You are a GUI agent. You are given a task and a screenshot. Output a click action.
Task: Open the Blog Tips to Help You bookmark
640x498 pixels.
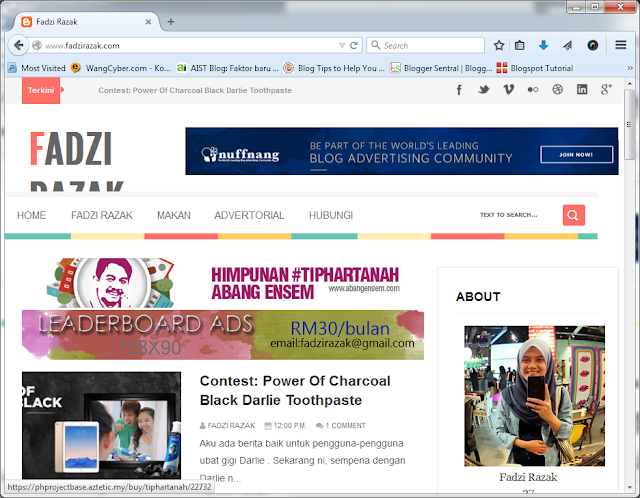(x=334, y=68)
